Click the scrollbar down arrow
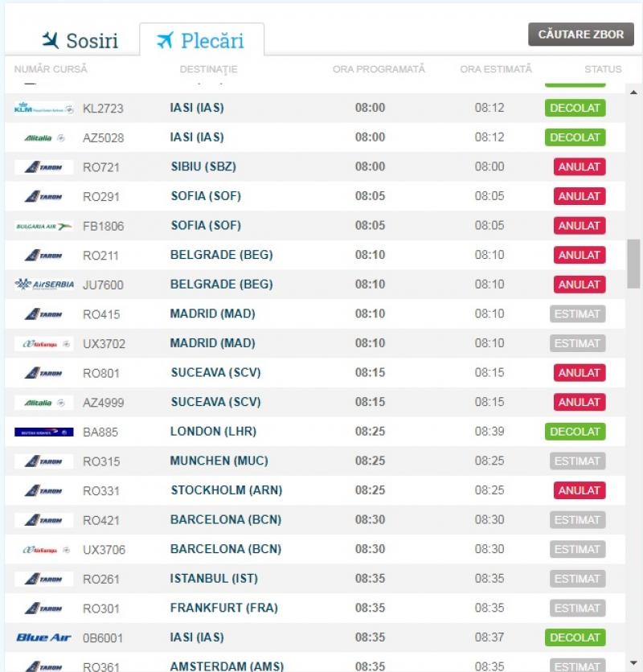Image resolution: width=643 pixels, height=672 pixels. [x=633, y=663]
